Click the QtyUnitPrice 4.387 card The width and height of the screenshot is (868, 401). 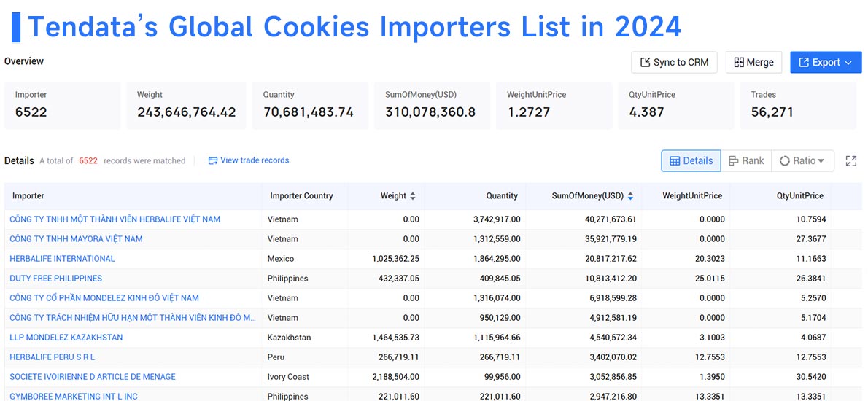coord(676,105)
